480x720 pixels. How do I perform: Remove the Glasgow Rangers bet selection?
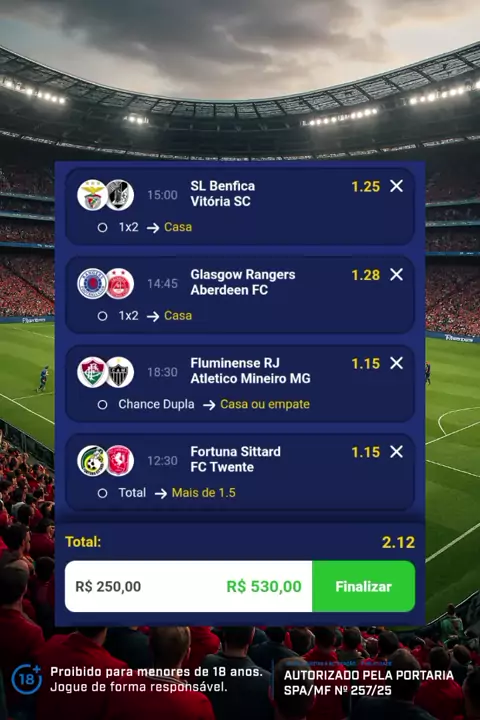396,275
